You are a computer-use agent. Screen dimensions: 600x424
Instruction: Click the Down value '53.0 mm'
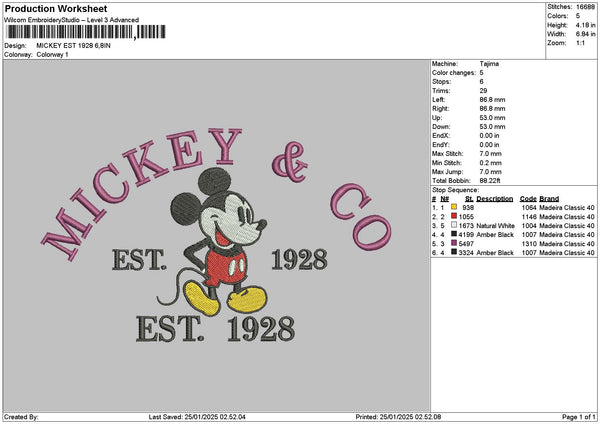click(x=492, y=127)
